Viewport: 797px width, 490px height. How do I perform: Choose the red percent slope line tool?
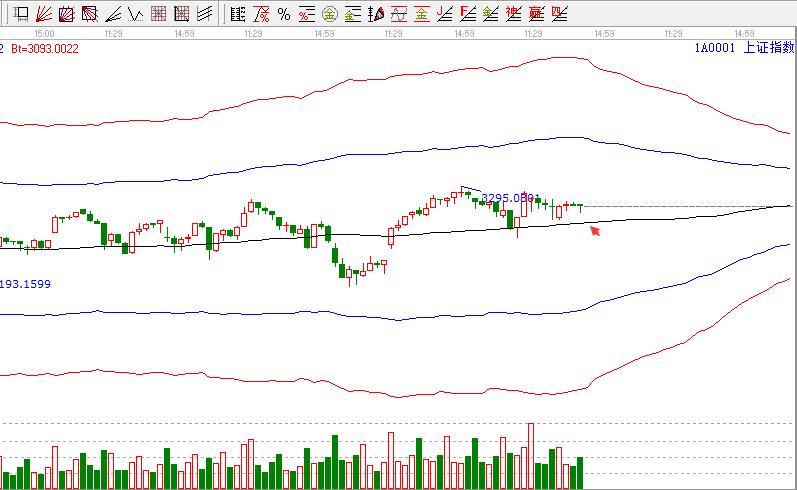[260, 14]
